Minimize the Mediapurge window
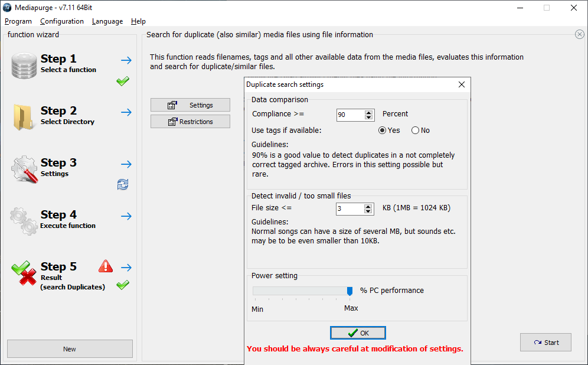The image size is (588, 365). pos(520,8)
